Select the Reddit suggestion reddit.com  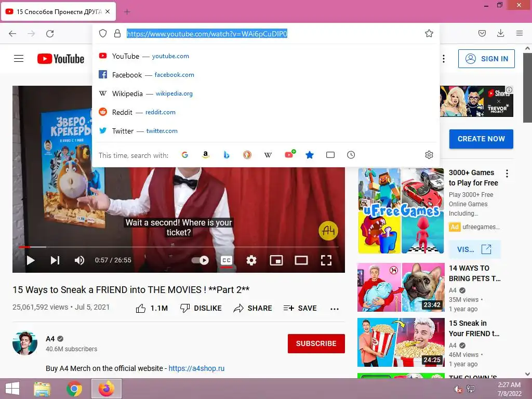[265, 112]
